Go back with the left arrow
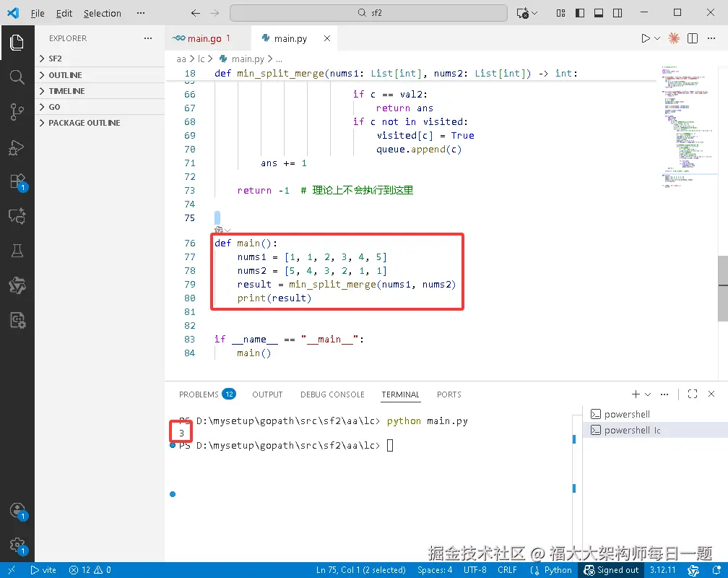Viewport: 728px width, 578px height. click(196, 13)
